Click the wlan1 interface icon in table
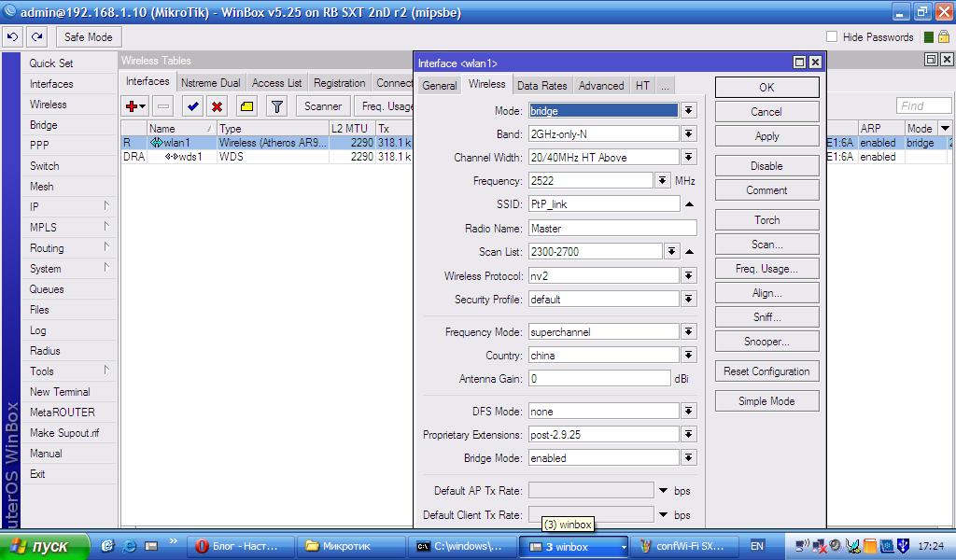The height and width of the screenshot is (560, 956). click(157, 143)
